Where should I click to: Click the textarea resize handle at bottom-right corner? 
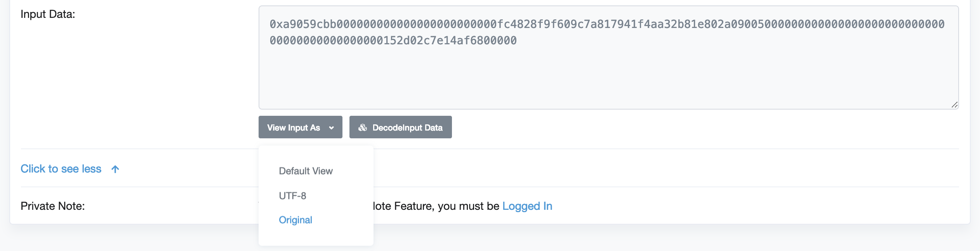click(x=955, y=105)
